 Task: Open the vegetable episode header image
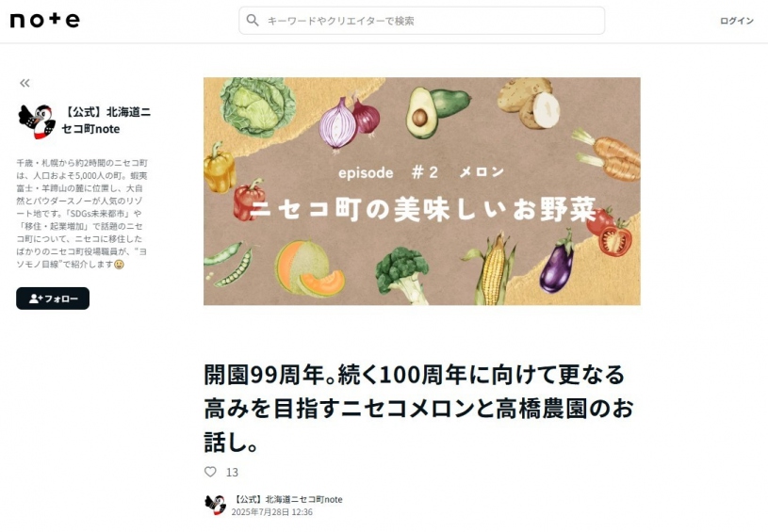point(422,191)
